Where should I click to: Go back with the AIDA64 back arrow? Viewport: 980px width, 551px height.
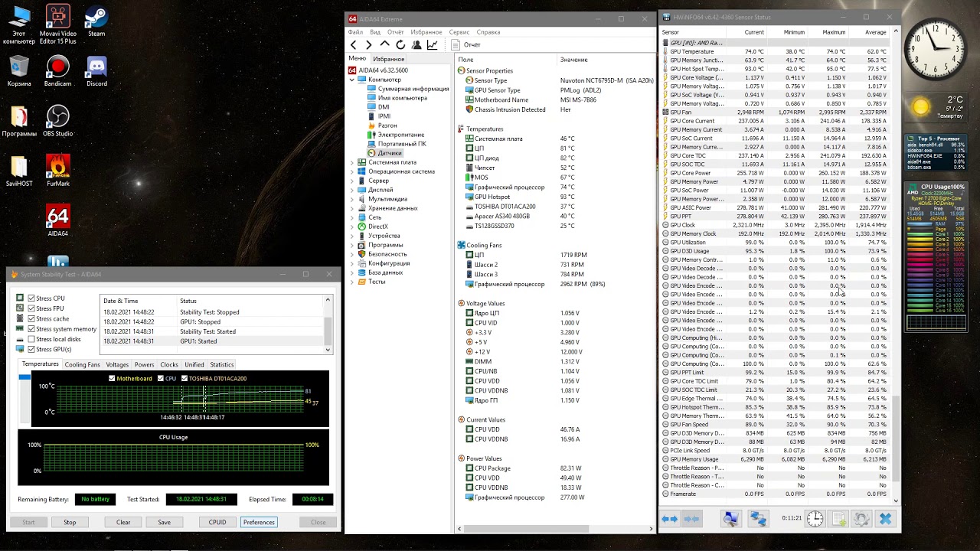pyautogui.click(x=354, y=45)
